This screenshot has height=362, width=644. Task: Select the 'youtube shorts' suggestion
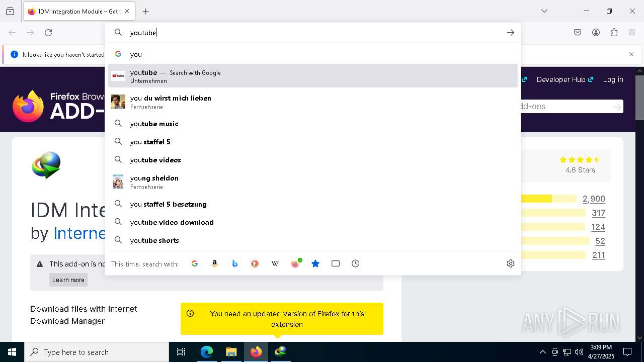tap(313, 240)
